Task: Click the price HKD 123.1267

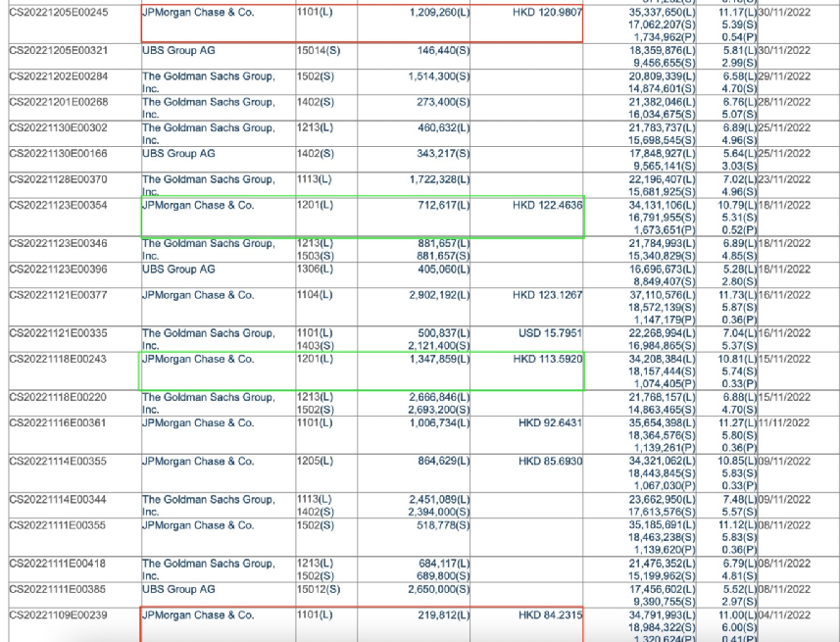Action: (x=548, y=295)
